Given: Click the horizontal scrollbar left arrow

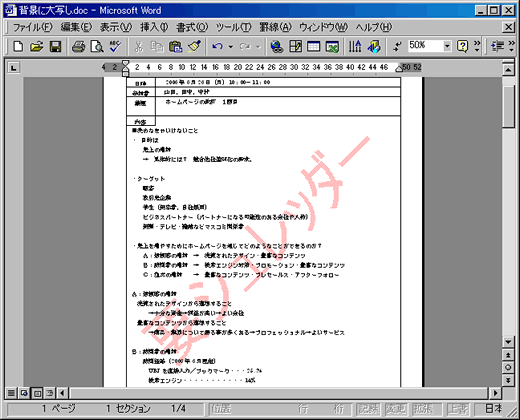Looking at the screenshot, I should pyautogui.click(x=62, y=393).
